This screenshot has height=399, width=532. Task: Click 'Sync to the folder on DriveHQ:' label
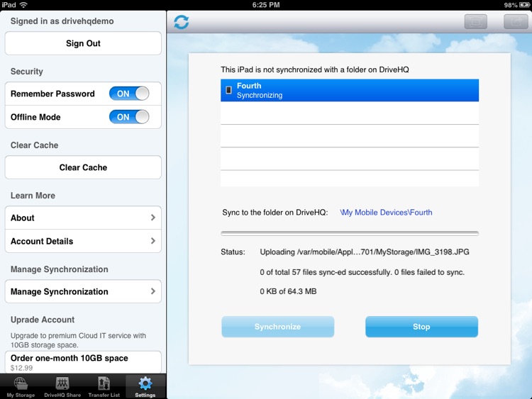[x=275, y=213]
